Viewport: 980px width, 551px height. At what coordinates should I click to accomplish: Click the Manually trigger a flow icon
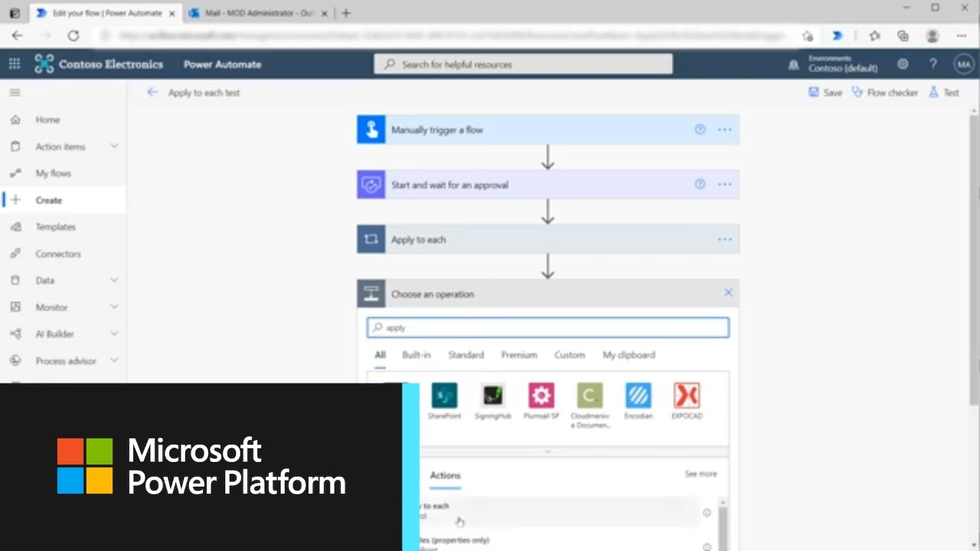click(371, 129)
